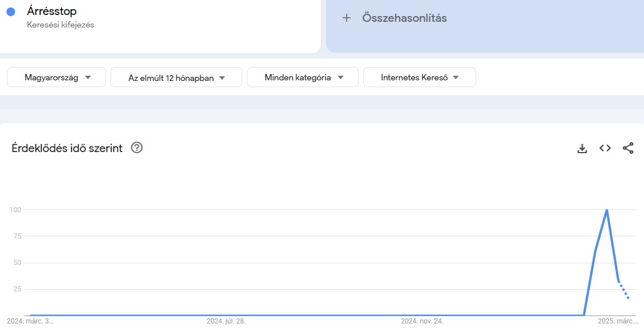Edit the Árrésstop search term
The width and height of the screenshot is (644, 335).
[52, 11]
